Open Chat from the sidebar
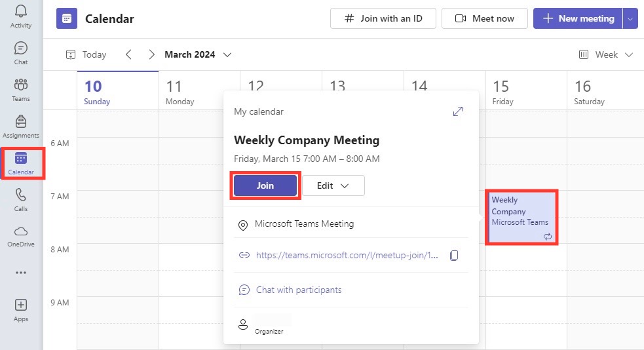This screenshot has height=350, width=644. click(x=21, y=53)
